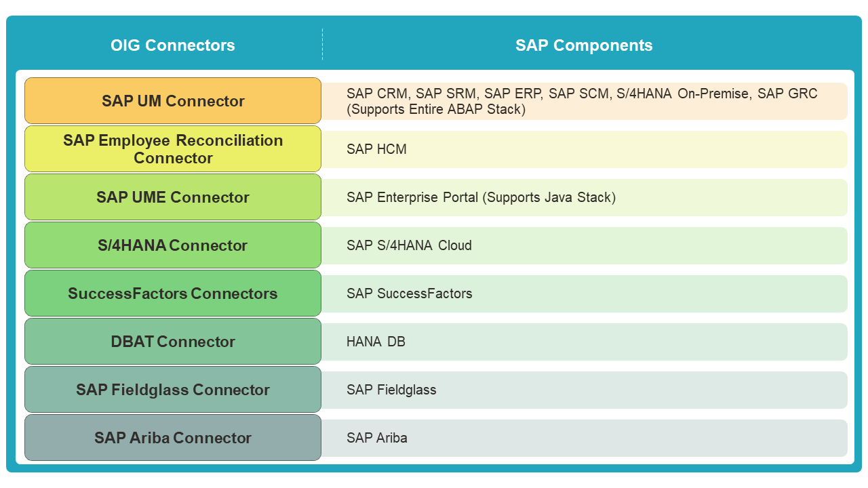Screen dimensions: 868x488
Task: Click the SAP Components column header
Action: click(x=584, y=45)
